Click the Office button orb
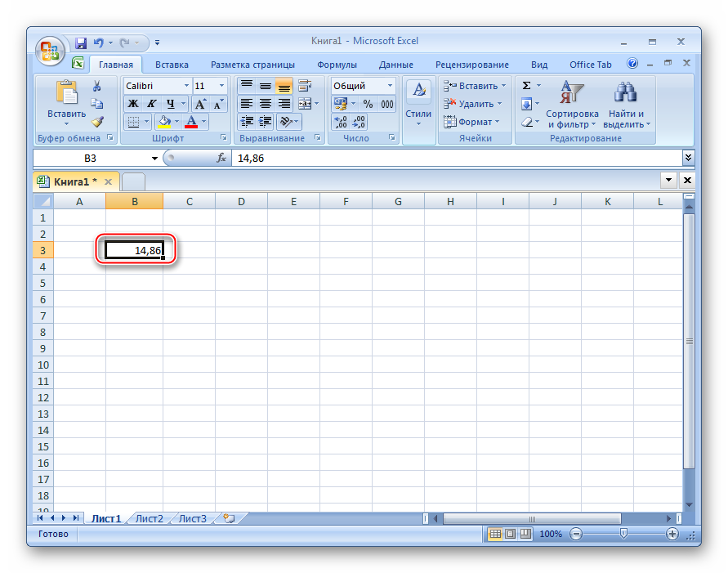Viewport: 728px width, 573px height. point(50,50)
